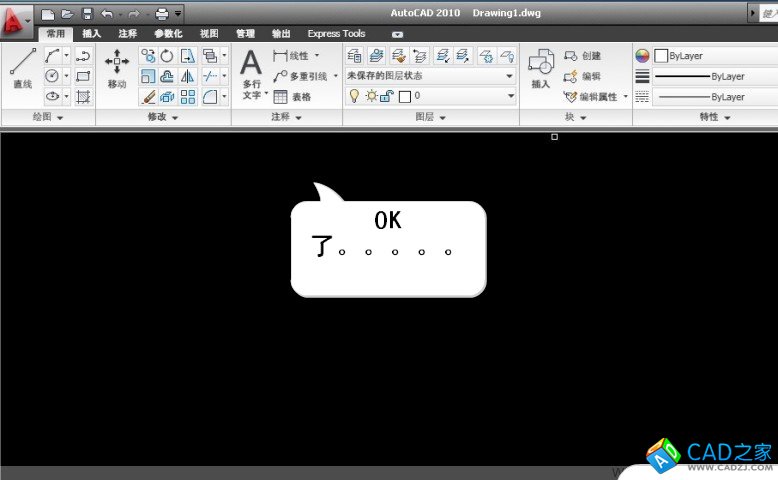Click the Make Object's Layer Current icon

point(377,56)
